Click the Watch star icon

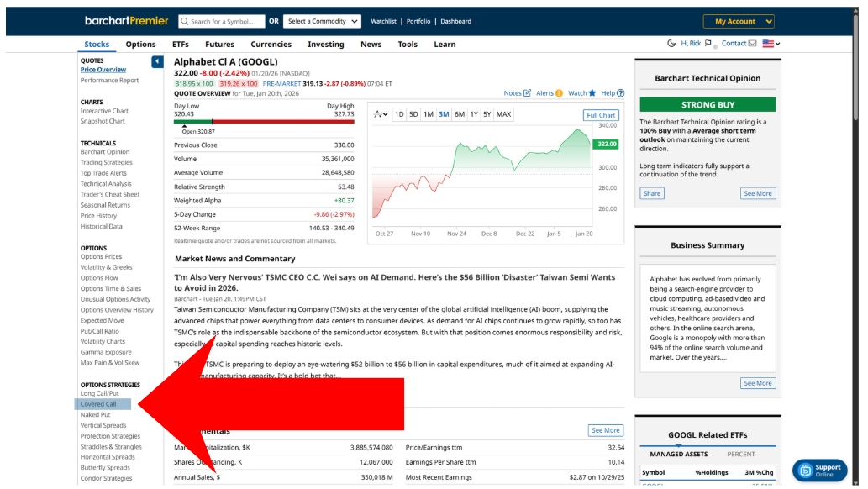[592, 93]
